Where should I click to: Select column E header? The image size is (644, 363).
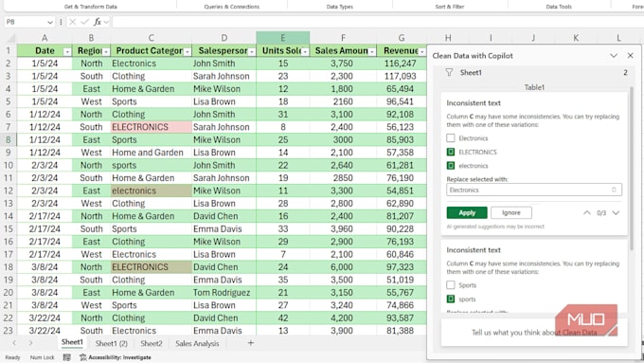(282, 38)
